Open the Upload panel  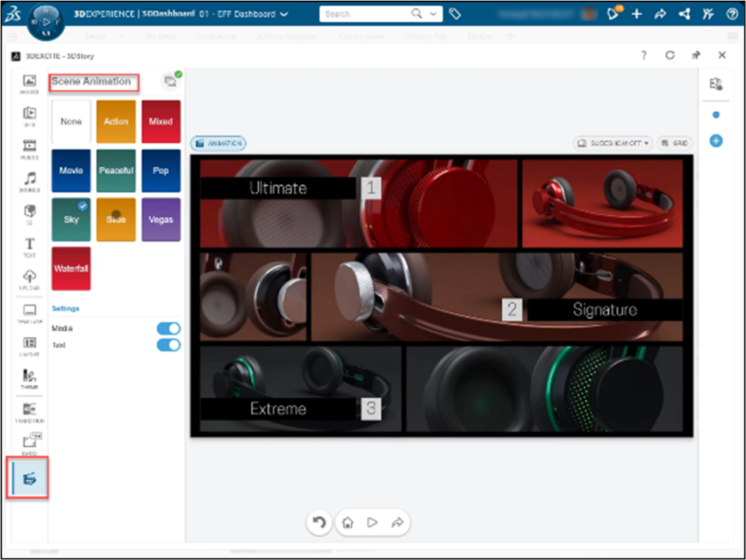[30, 279]
